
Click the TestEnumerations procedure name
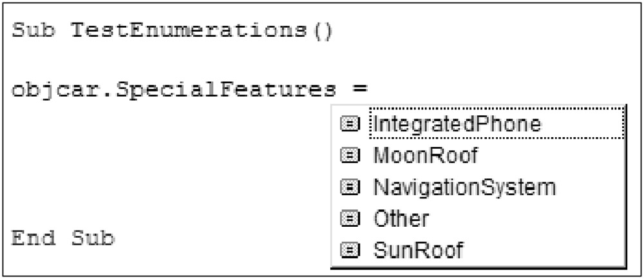185,31
